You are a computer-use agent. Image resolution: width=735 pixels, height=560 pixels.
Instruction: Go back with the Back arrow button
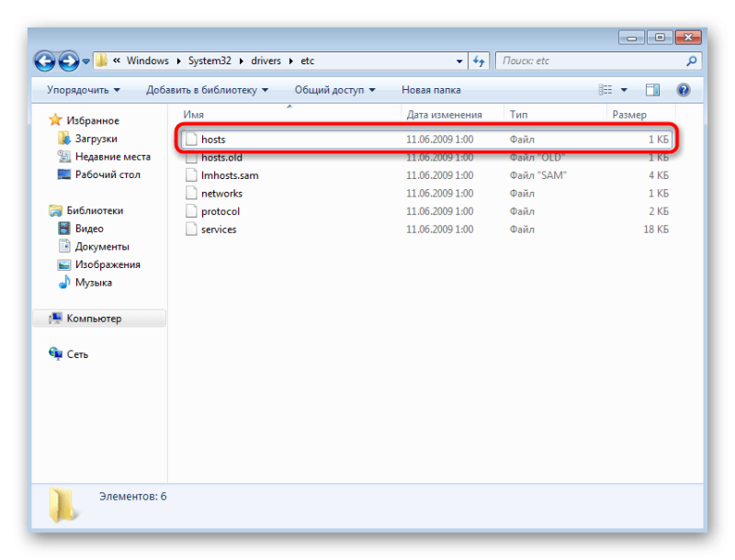45,61
